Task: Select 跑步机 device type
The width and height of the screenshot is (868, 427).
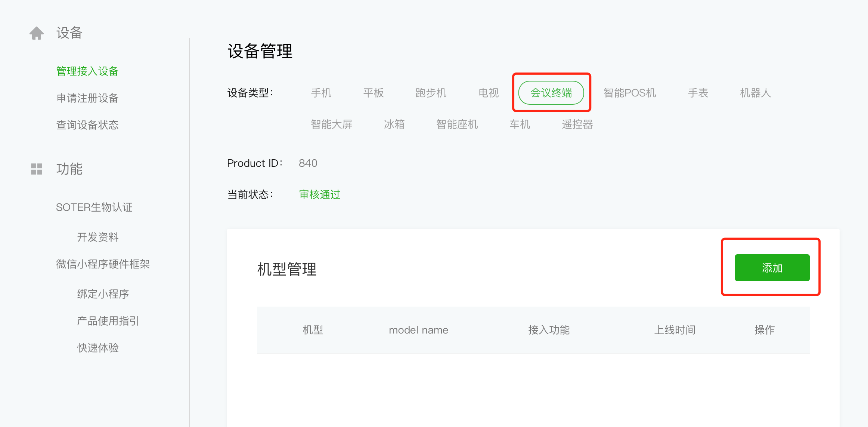Action: point(431,93)
